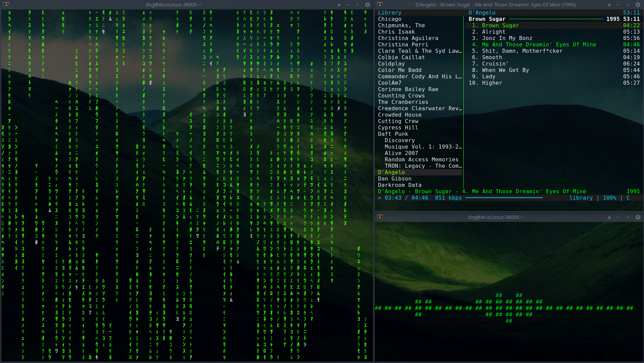Click the C continue flag in status bar
644x363 pixels.
[628, 198]
